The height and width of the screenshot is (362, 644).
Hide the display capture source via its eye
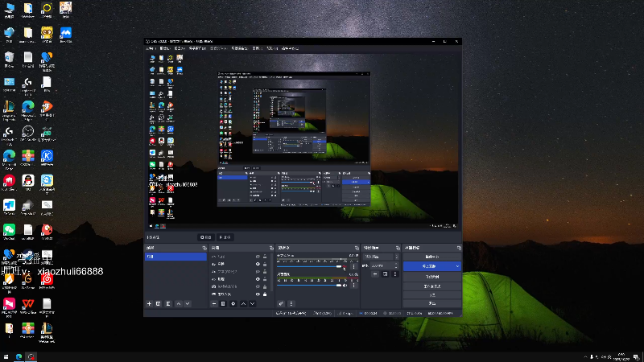point(258,294)
